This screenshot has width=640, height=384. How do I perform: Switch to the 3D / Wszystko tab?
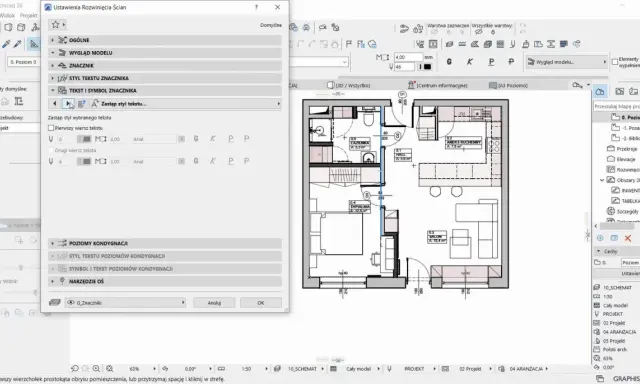tap(349, 85)
